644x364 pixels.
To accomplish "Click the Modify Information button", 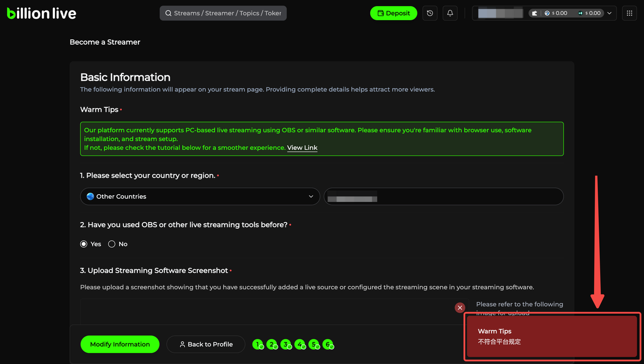I will pos(120,344).
